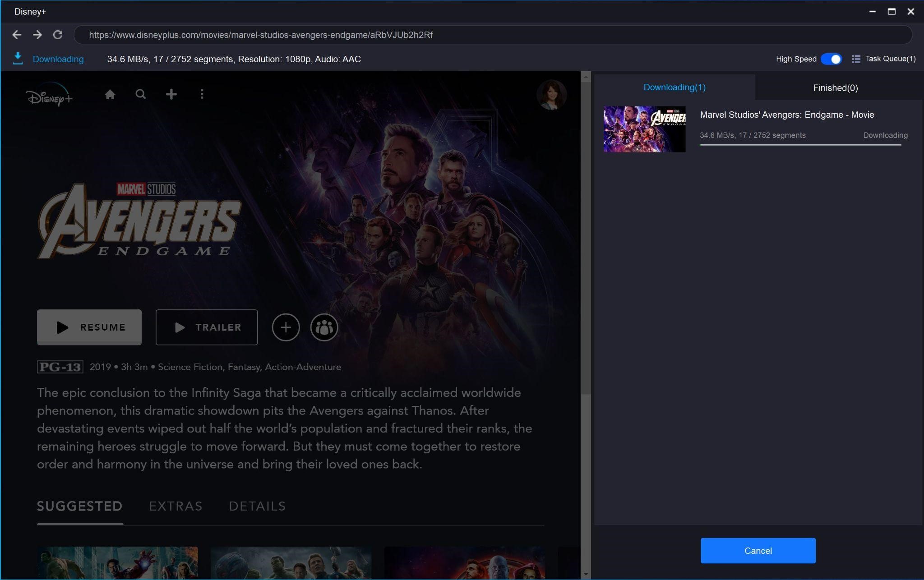Viewport: 924px width, 580px height.
Task: Click the plus icon in Disney+ nav bar
Action: click(x=171, y=94)
